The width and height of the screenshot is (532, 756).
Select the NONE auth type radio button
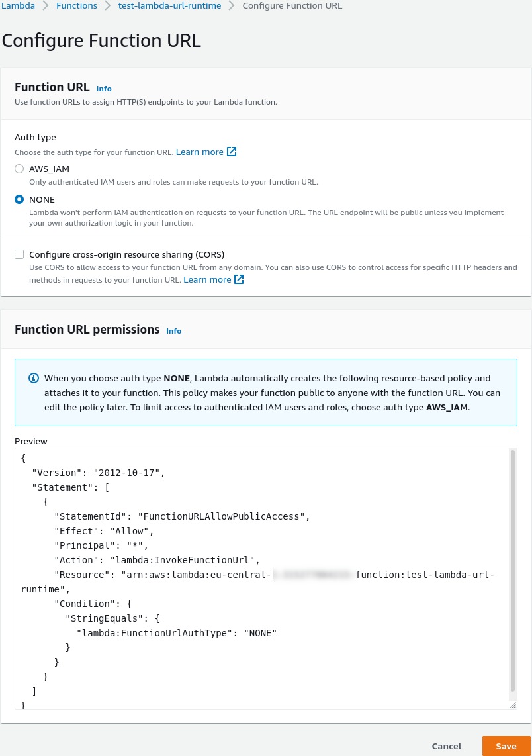[19, 199]
